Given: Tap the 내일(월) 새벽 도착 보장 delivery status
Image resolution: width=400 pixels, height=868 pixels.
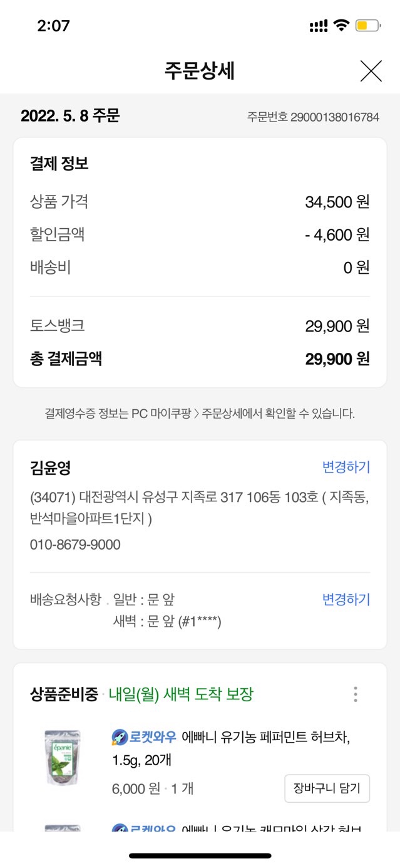Looking at the screenshot, I should tap(181, 694).
